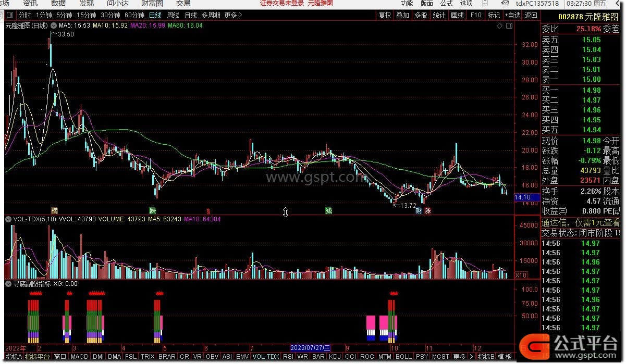Click the red 涨 marker on the chart
The height and width of the screenshot is (364, 626).
pos(427,211)
